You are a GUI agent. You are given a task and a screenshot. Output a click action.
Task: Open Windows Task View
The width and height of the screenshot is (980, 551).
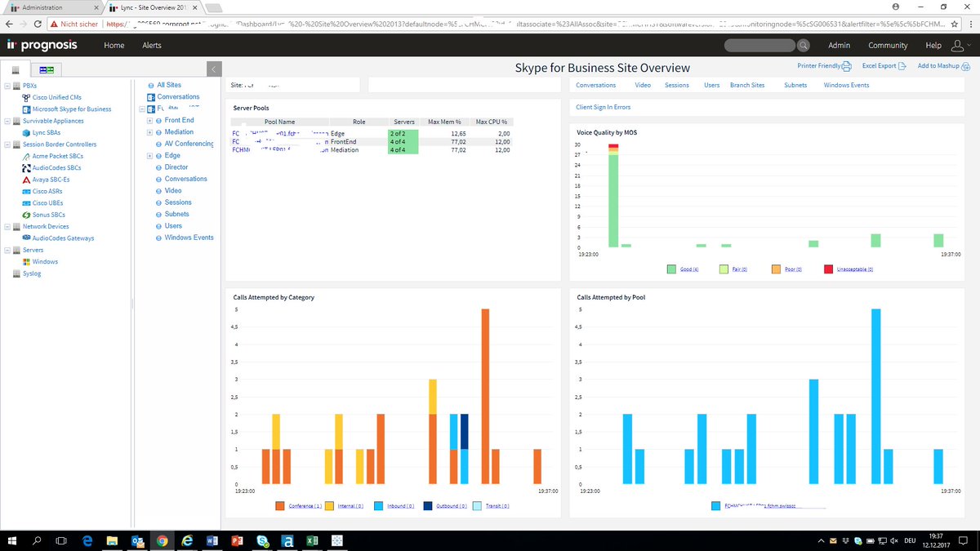tap(62, 540)
